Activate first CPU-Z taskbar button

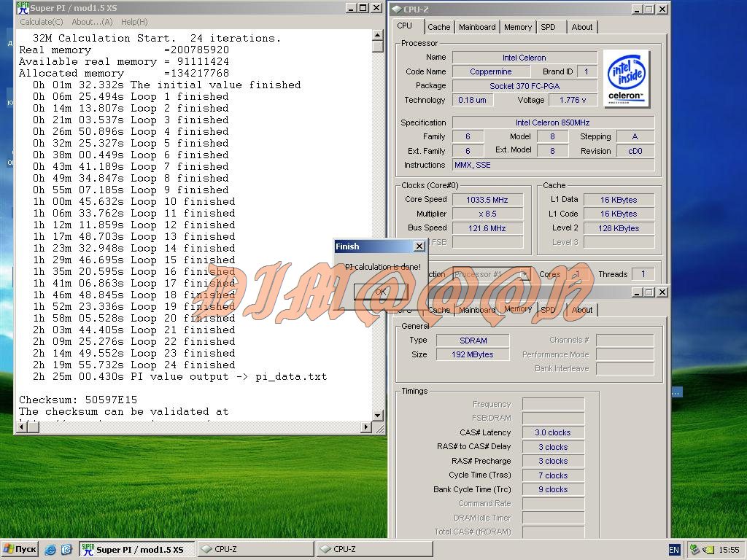tap(255, 550)
